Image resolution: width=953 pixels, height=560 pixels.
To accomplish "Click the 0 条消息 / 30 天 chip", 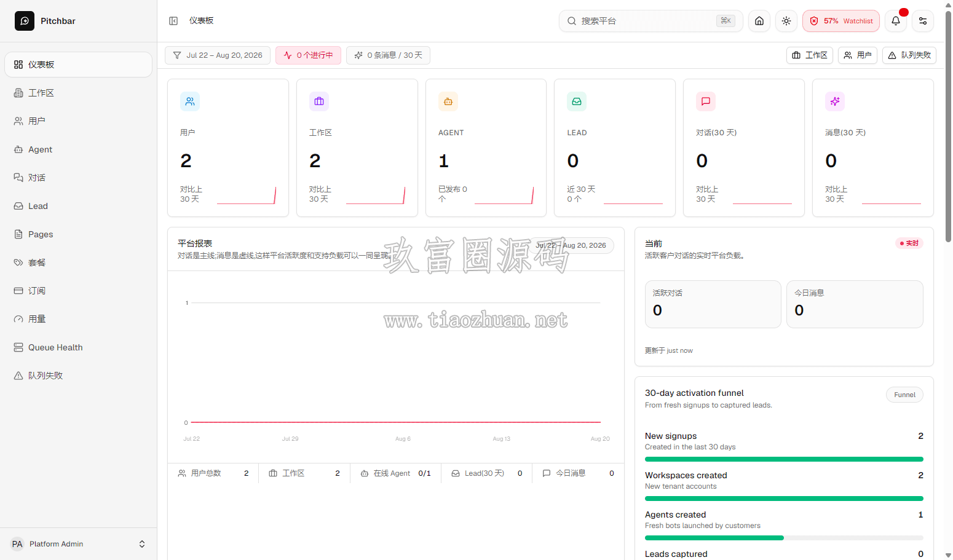I will 388,55.
